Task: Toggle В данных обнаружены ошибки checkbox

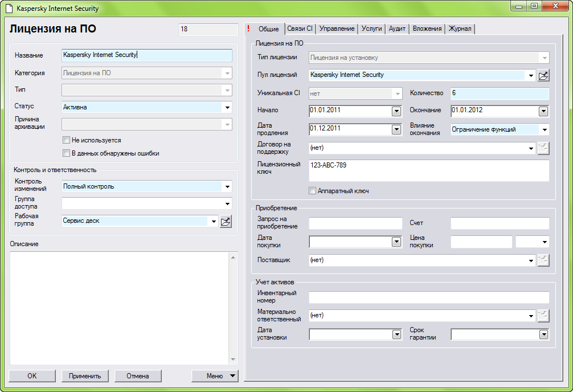Action: (66, 153)
